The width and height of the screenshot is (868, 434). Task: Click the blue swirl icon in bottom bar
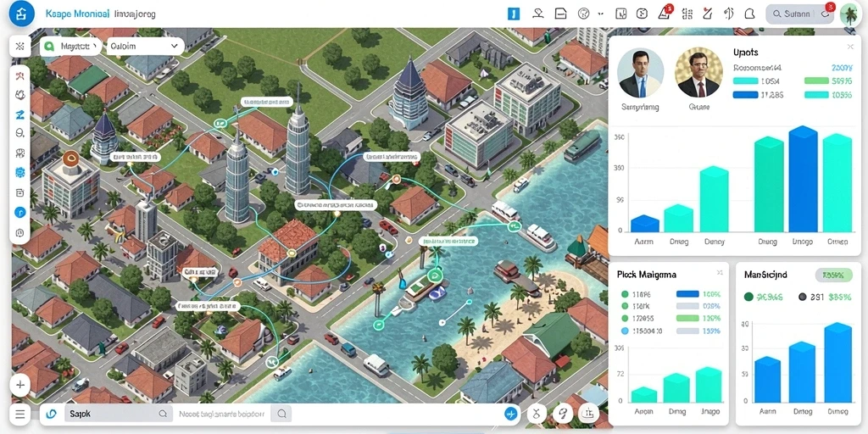click(52, 414)
